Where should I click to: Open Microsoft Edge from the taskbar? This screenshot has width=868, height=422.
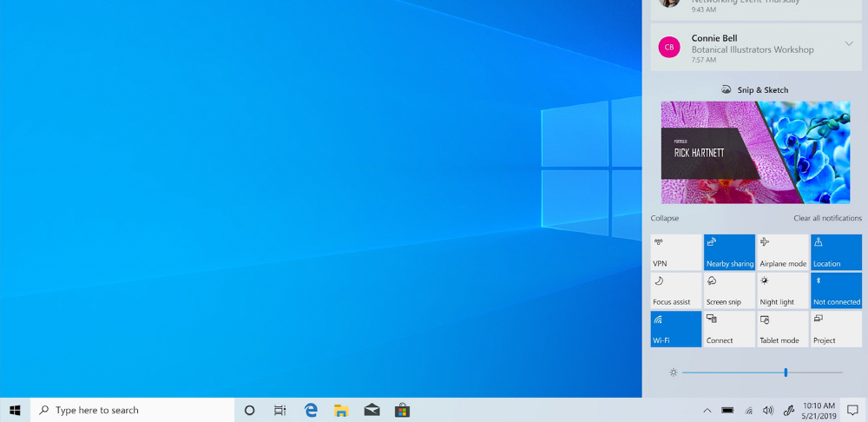311,410
